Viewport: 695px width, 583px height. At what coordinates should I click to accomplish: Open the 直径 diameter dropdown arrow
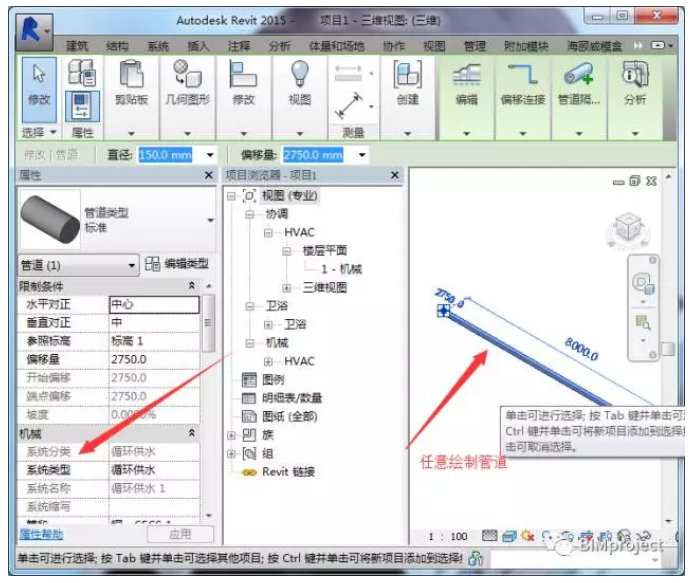tap(210, 155)
